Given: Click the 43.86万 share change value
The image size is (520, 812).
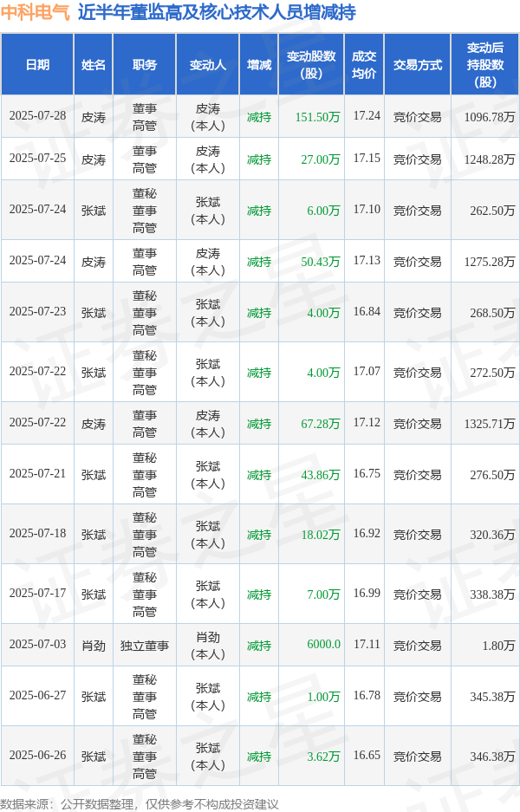Looking at the screenshot, I should (x=320, y=475).
